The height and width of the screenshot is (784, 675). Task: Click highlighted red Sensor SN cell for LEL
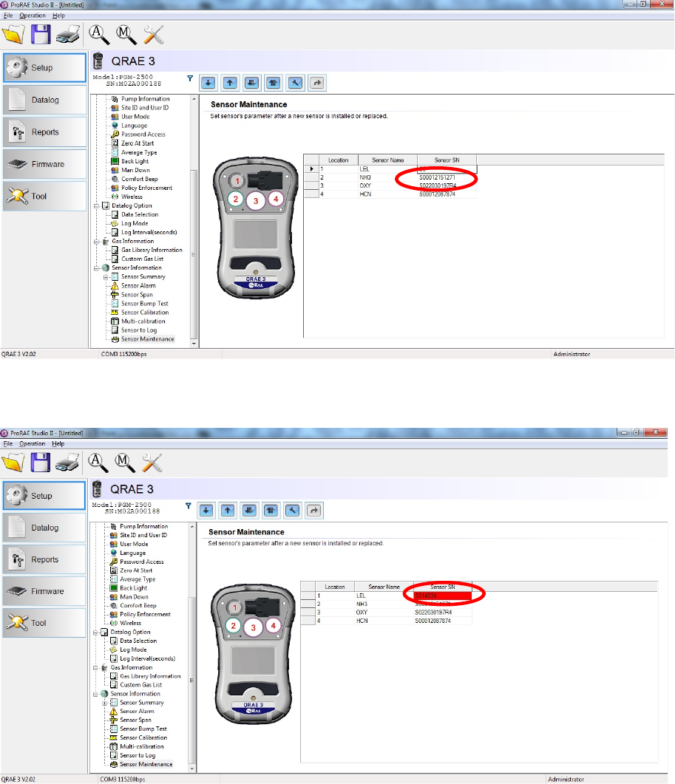coord(442,596)
